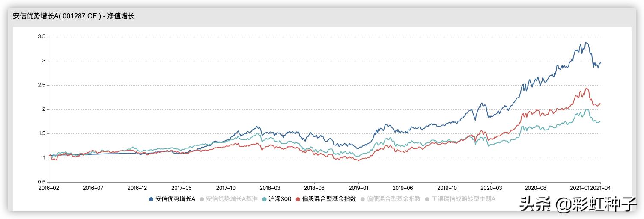Enable the 安信优势增长A基准 legend series

point(229,199)
